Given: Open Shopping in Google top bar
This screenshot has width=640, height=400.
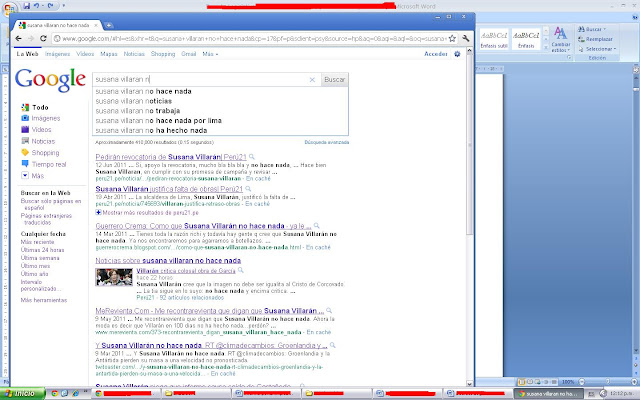Looking at the screenshot, I should [x=163, y=54].
